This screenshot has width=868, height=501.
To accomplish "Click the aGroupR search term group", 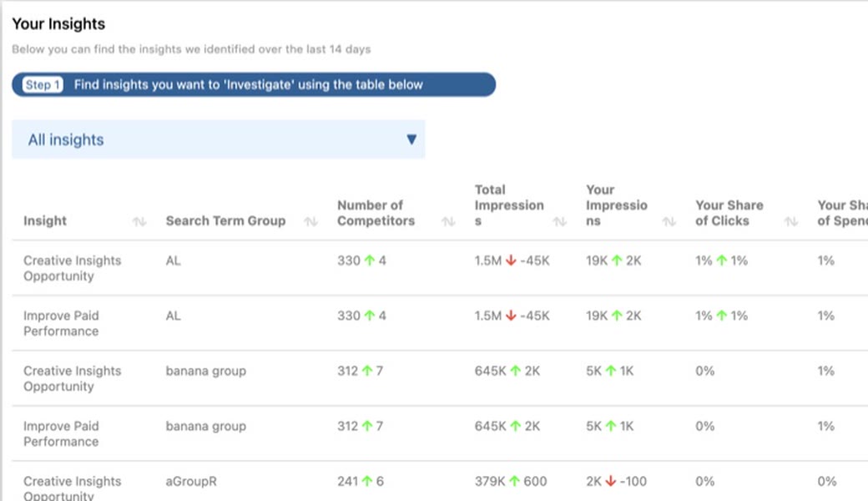I will pyautogui.click(x=191, y=482).
